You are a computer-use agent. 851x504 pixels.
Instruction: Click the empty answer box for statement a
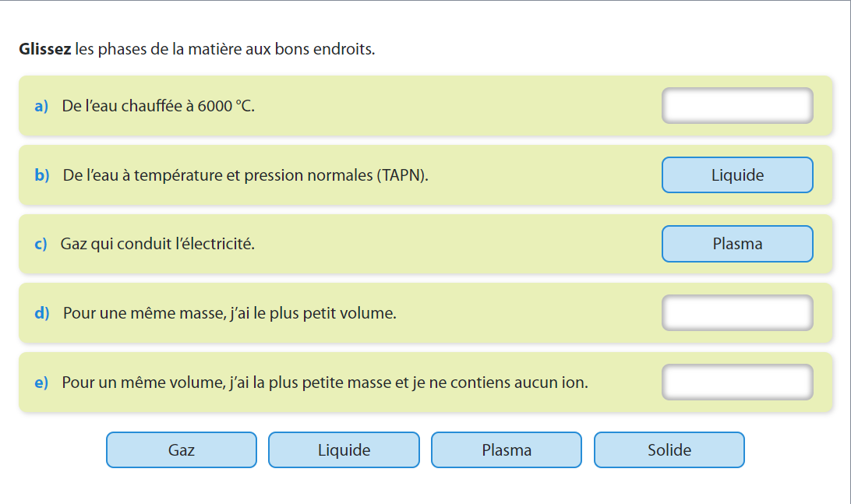pos(737,106)
